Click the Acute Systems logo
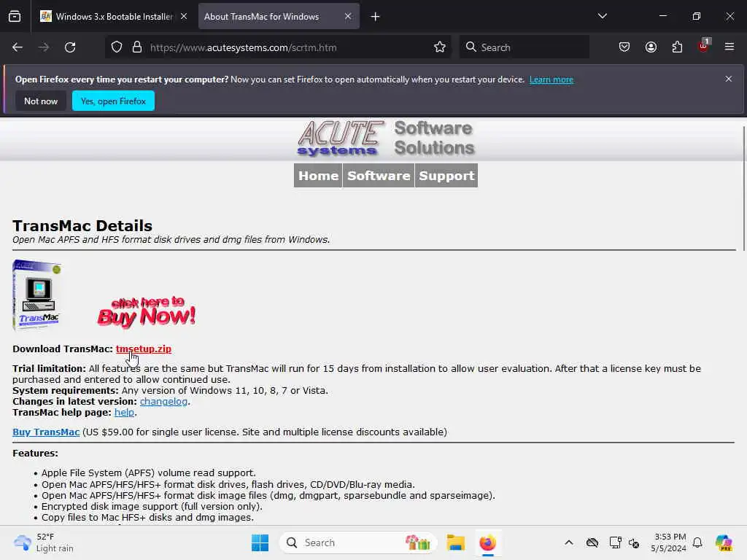Viewport: 747px width, 560px height. pos(386,138)
